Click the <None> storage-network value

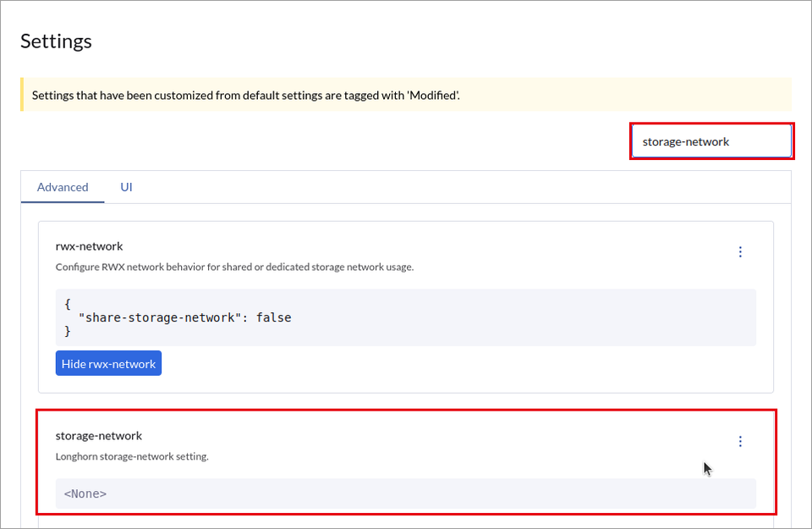click(85, 493)
